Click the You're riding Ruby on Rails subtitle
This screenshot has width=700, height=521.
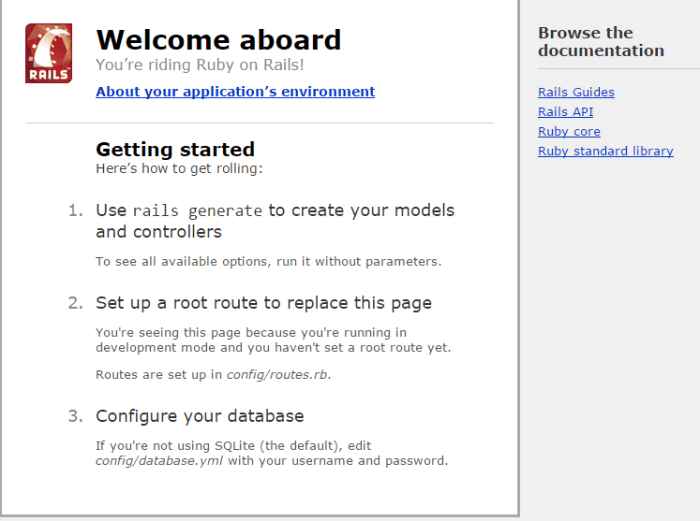199,65
